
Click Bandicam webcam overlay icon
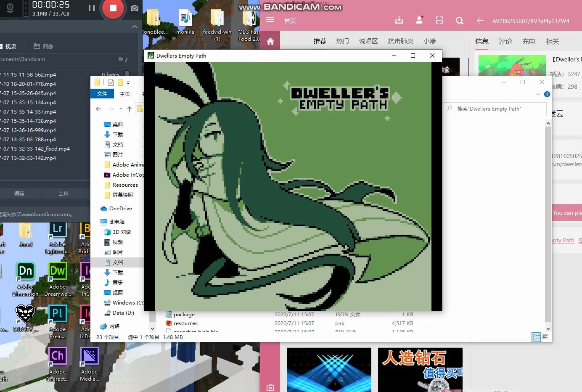coord(10,8)
